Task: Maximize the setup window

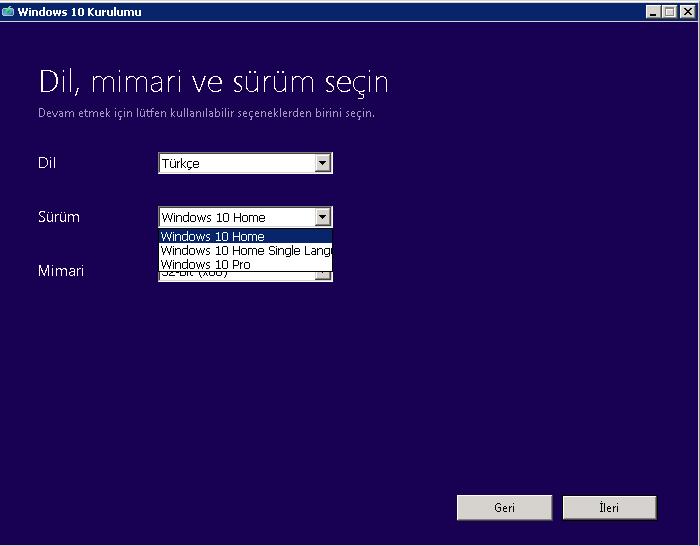Action: [669, 12]
